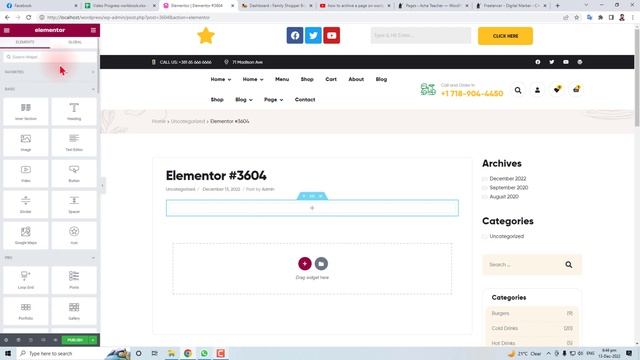Select the Spacer widget
Viewport: 640px width, 360px height.
tap(74, 204)
